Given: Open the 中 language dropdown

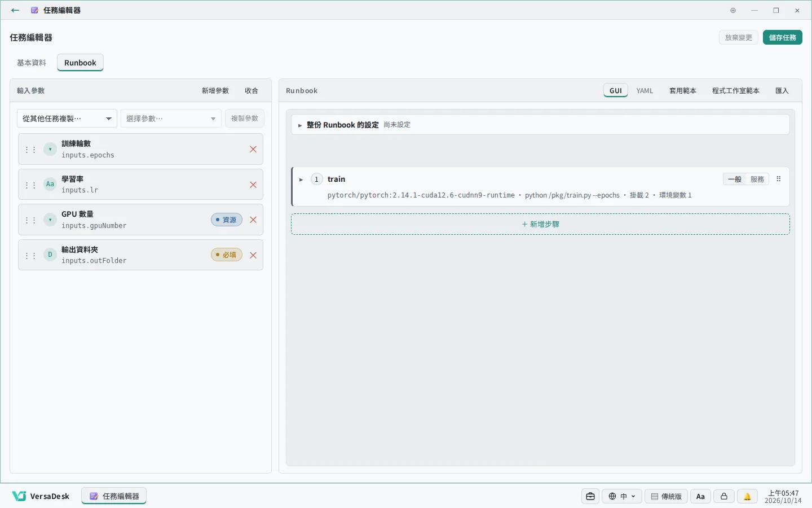Looking at the screenshot, I should 622,496.
